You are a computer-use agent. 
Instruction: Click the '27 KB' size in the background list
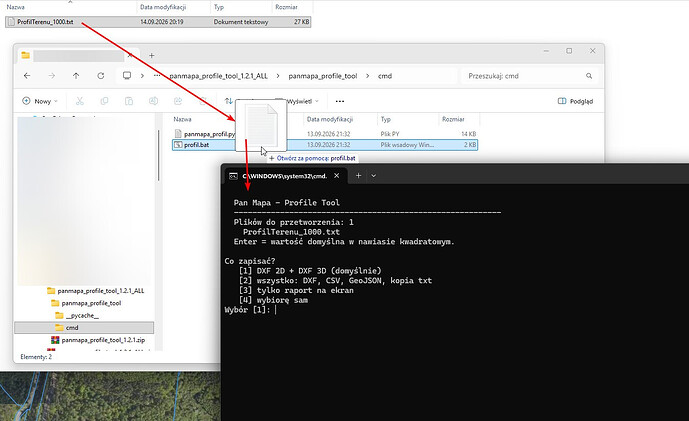pyautogui.click(x=301, y=22)
